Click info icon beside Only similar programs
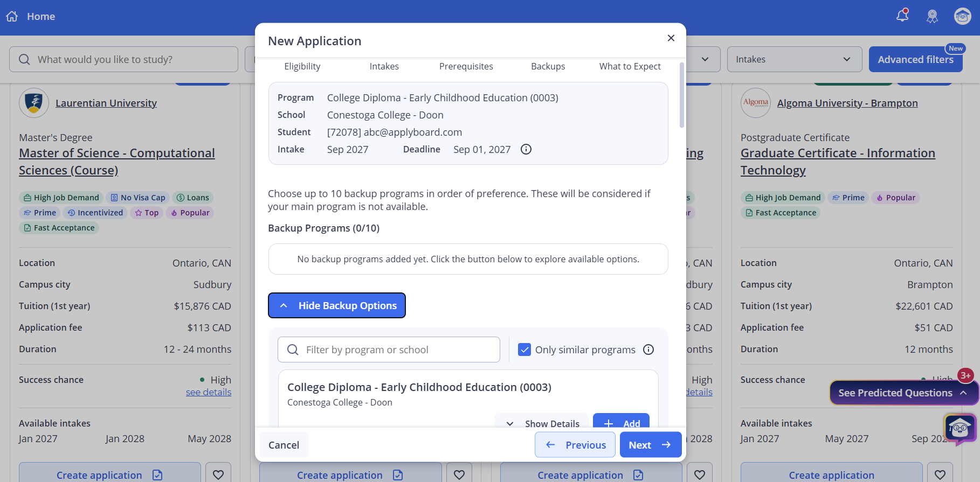Viewport: 980px width, 482px height. click(x=648, y=350)
